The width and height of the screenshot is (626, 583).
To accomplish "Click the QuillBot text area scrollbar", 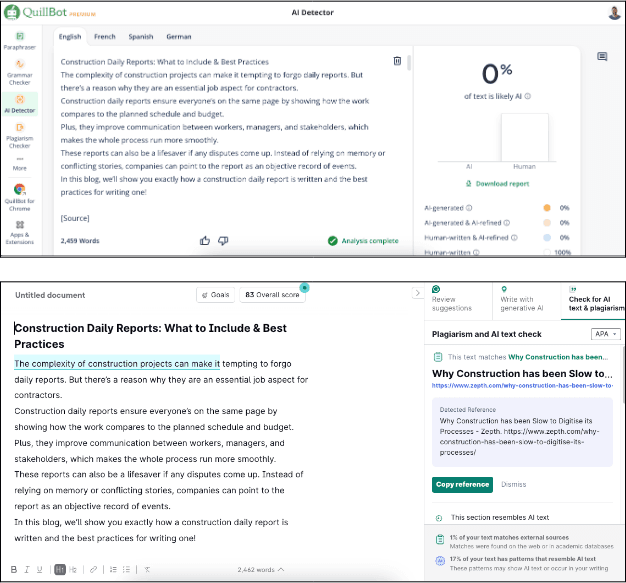I will tap(409, 63).
